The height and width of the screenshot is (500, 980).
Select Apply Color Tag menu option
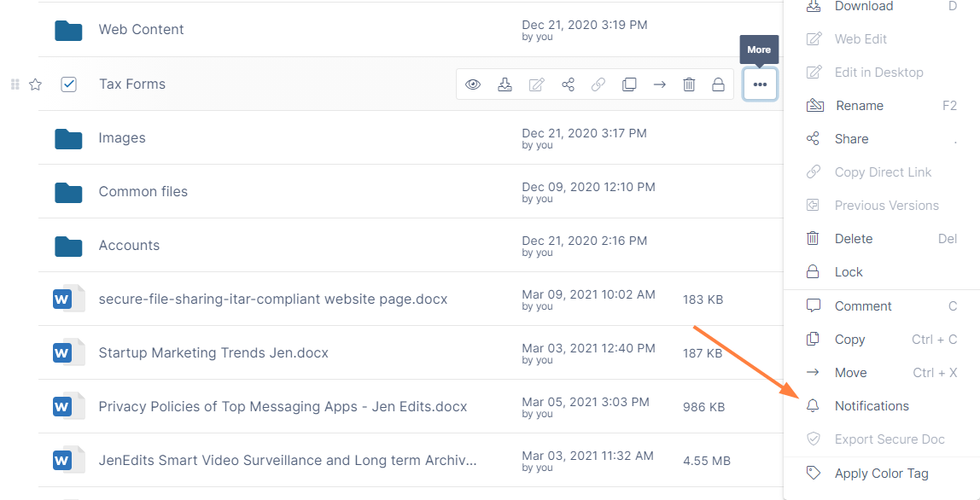tap(881, 474)
